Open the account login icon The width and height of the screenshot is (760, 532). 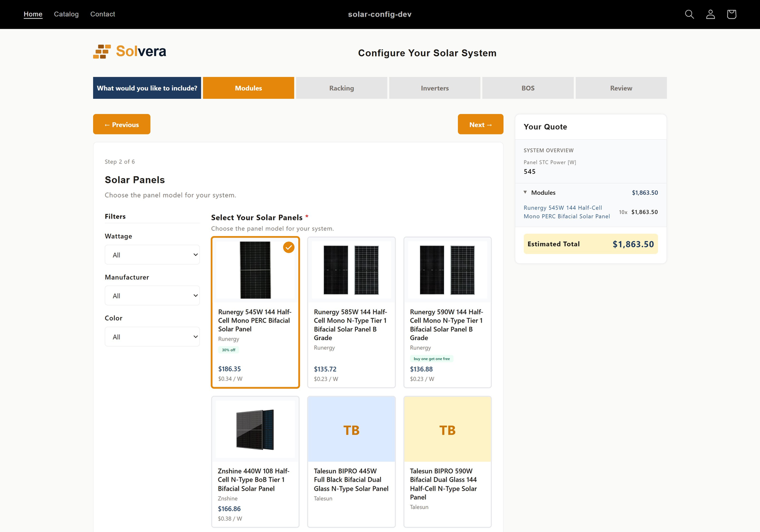click(710, 14)
